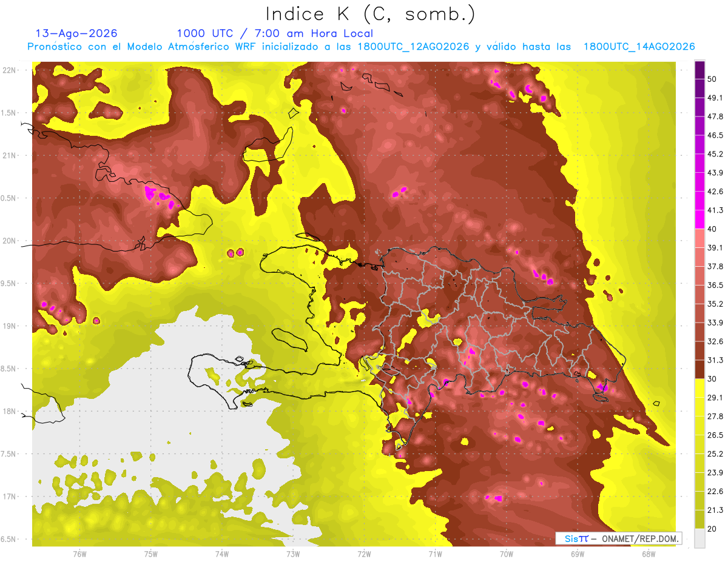Click the "20N" latitude label
The height and width of the screenshot is (562, 728).
[x=10, y=241]
